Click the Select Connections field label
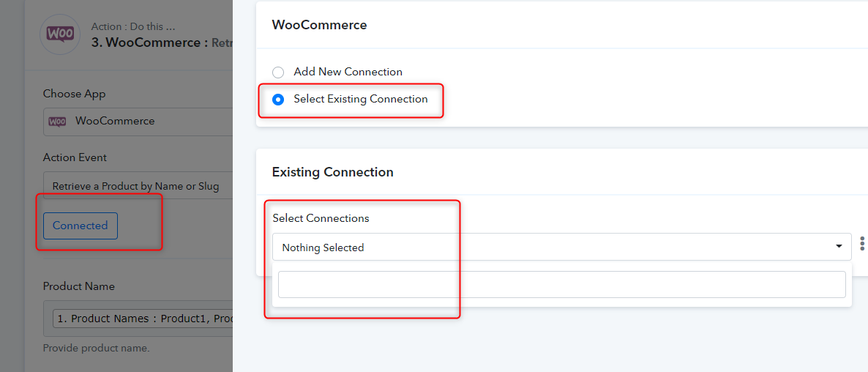This screenshot has width=868, height=372. click(x=321, y=218)
